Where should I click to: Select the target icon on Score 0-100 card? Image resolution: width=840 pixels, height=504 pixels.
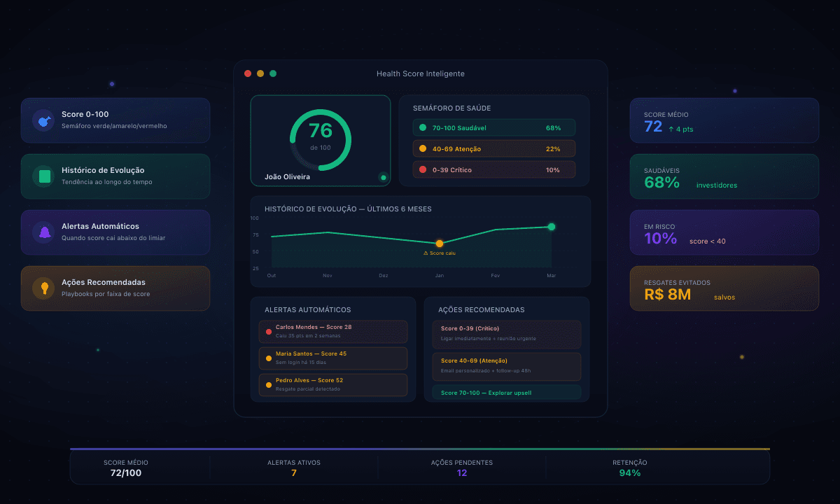pyautogui.click(x=43, y=120)
